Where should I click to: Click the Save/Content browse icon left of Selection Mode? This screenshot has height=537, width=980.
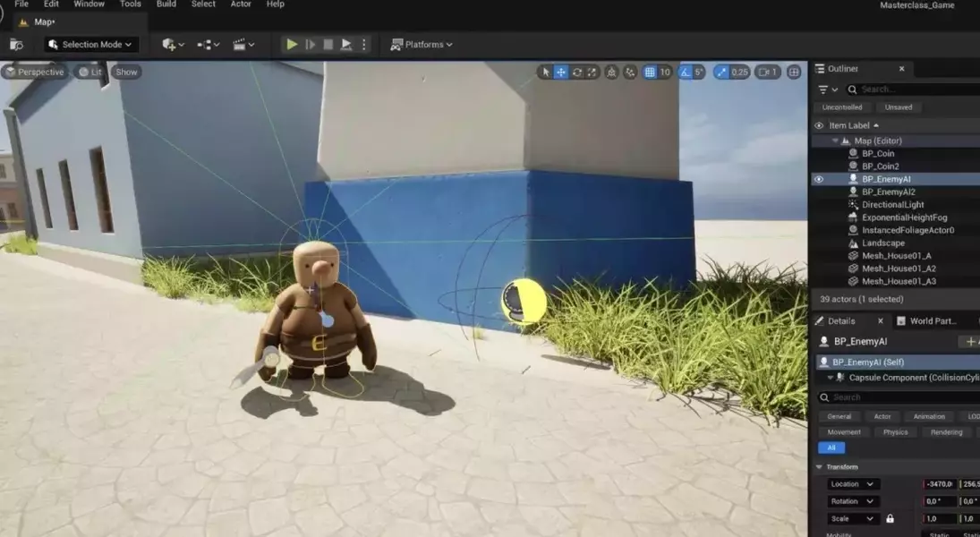tap(17, 45)
